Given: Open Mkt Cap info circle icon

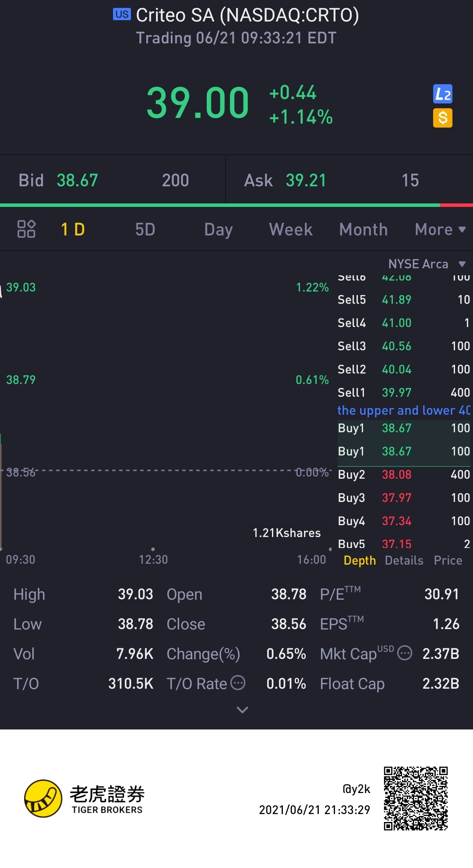Looking at the screenshot, I should [405, 653].
